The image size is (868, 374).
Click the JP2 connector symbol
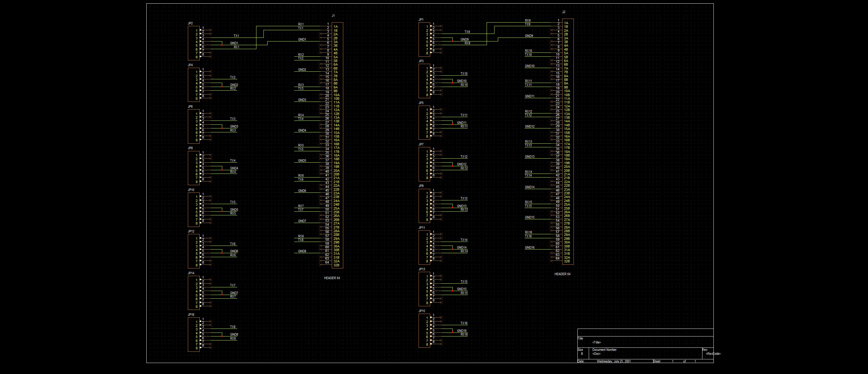point(194,44)
